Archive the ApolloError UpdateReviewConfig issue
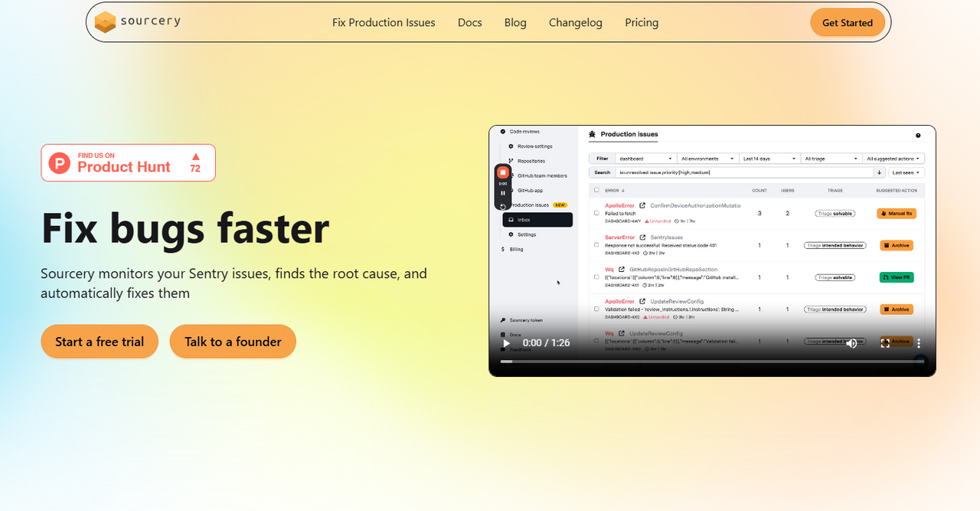Viewport: 980px width, 511px height. click(897, 310)
